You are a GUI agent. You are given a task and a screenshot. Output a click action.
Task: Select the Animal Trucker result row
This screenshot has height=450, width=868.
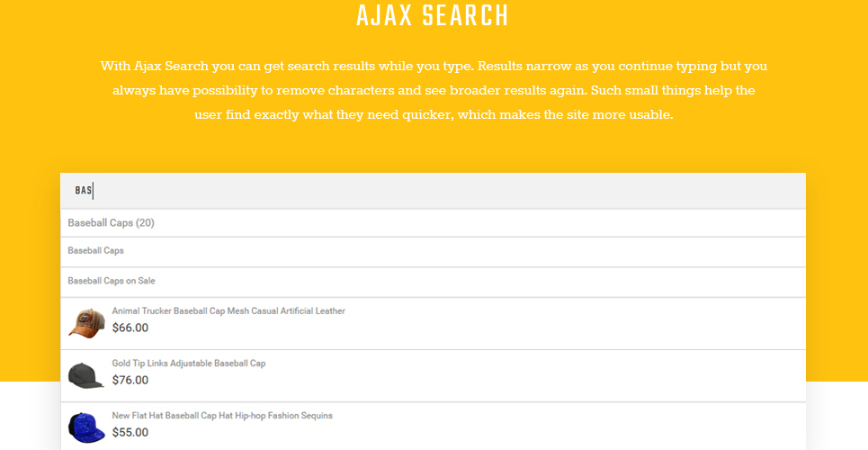433,323
